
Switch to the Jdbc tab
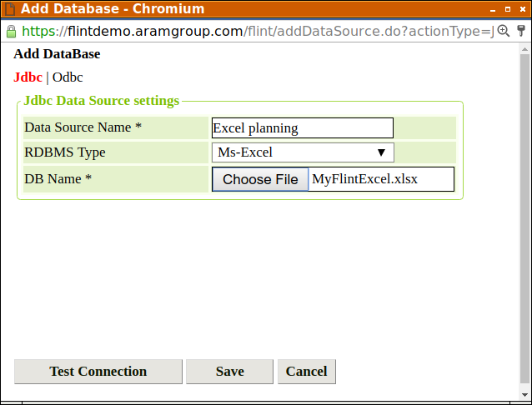click(28, 77)
